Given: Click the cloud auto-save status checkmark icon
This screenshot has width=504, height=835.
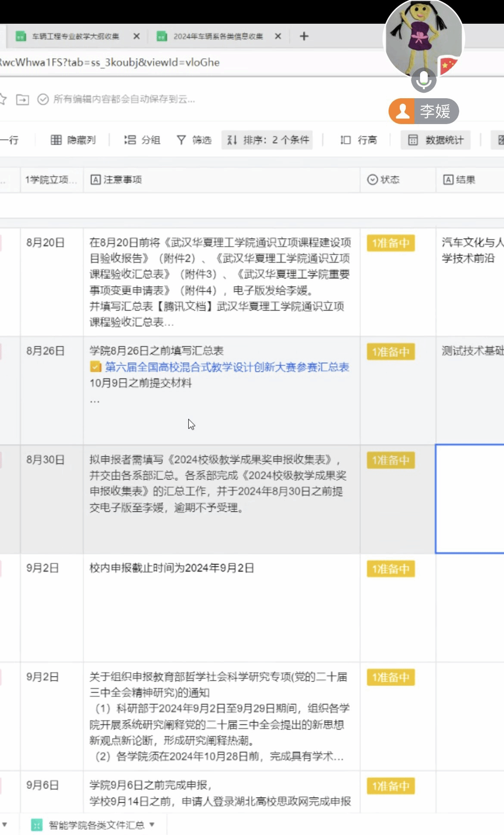Looking at the screenshot, I should tap(43, 100).
